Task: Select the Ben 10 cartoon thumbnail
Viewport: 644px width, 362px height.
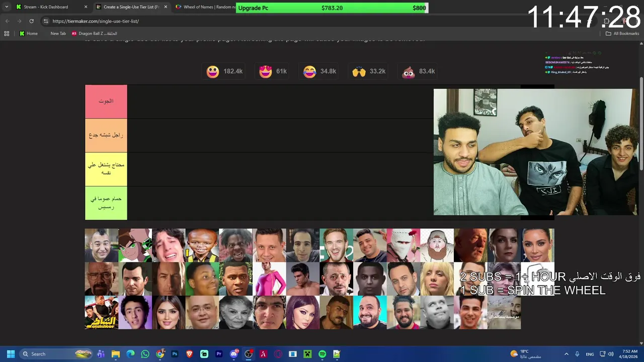Action: coord(135,245)
